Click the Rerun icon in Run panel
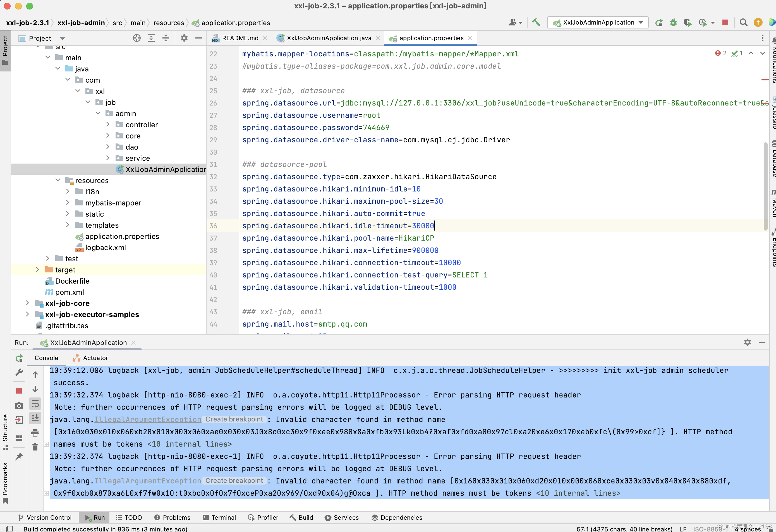The image size is (776, 532). 19,358
